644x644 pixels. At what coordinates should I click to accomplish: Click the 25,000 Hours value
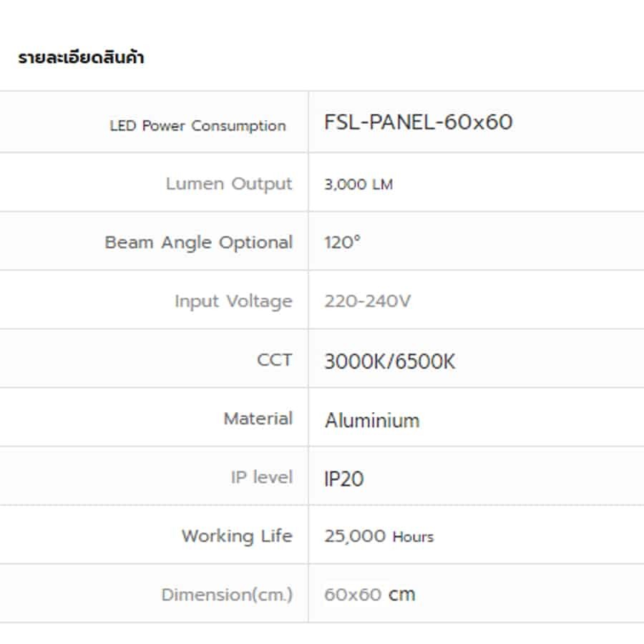coord(379,536)
